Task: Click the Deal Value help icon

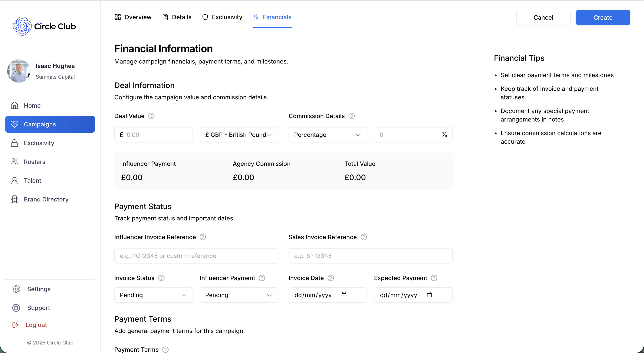Action: tap(151, 116)
